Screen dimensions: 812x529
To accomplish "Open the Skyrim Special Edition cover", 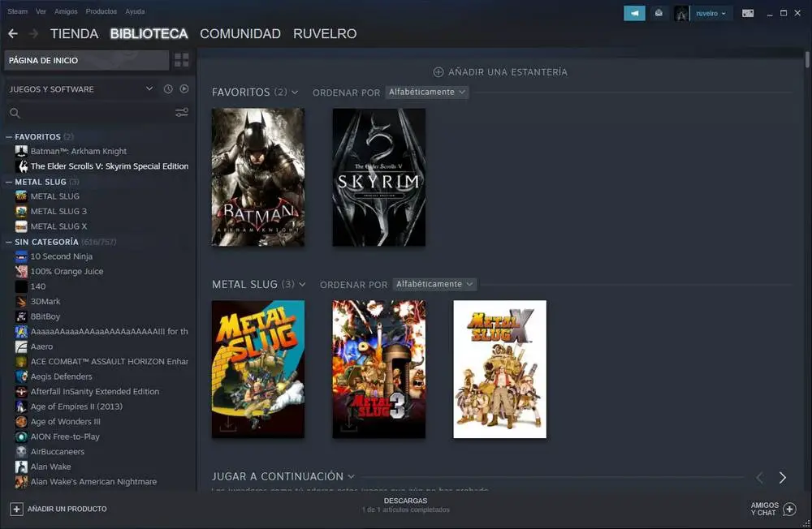I will click(x=379, y=177).
